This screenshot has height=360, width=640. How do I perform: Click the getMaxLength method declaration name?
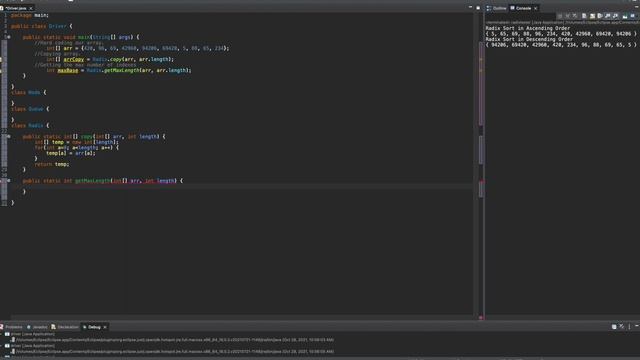(x=93, y=180)
